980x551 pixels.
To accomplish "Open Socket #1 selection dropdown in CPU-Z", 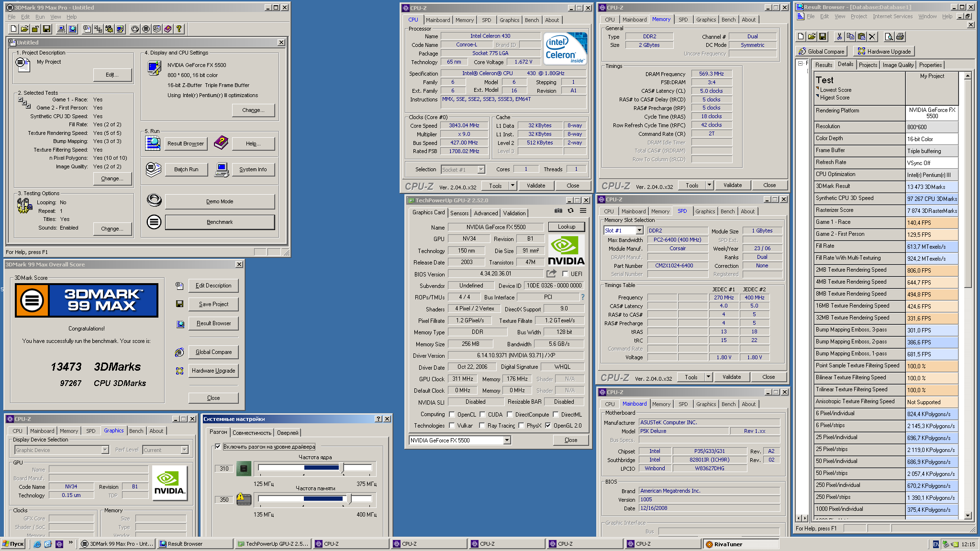I will 481,169.
